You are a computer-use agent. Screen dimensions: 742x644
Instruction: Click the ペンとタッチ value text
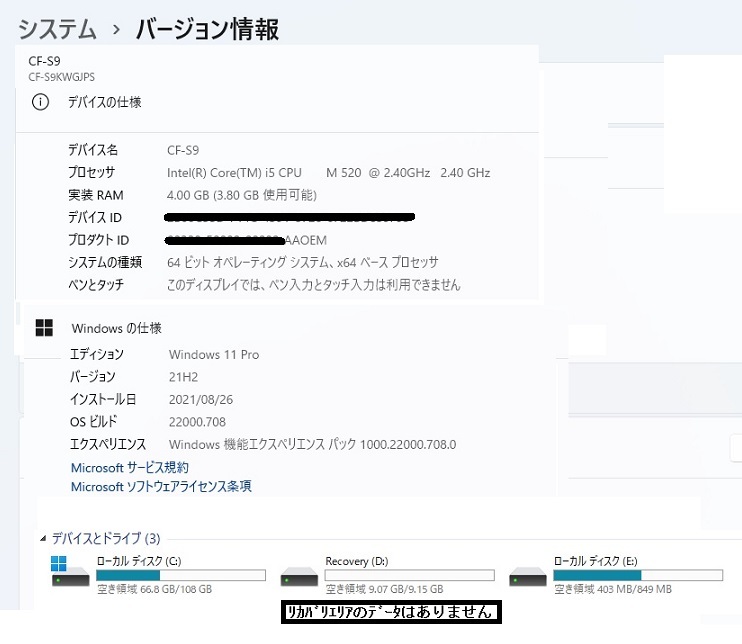click(314, 284)
